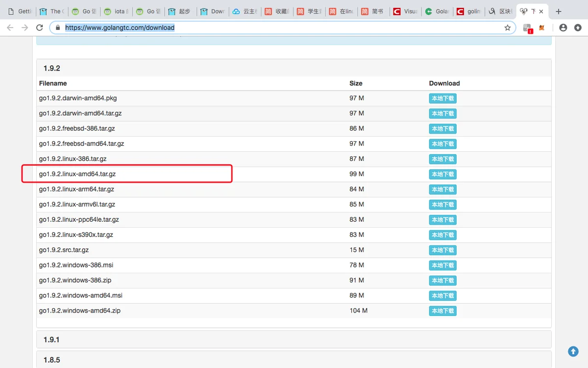This screenshot has width=588, height=368.
Task: Download go1.9.2.linux-amd64.tar.gz via 本地下载 button
Action: [x=442, y=174]
